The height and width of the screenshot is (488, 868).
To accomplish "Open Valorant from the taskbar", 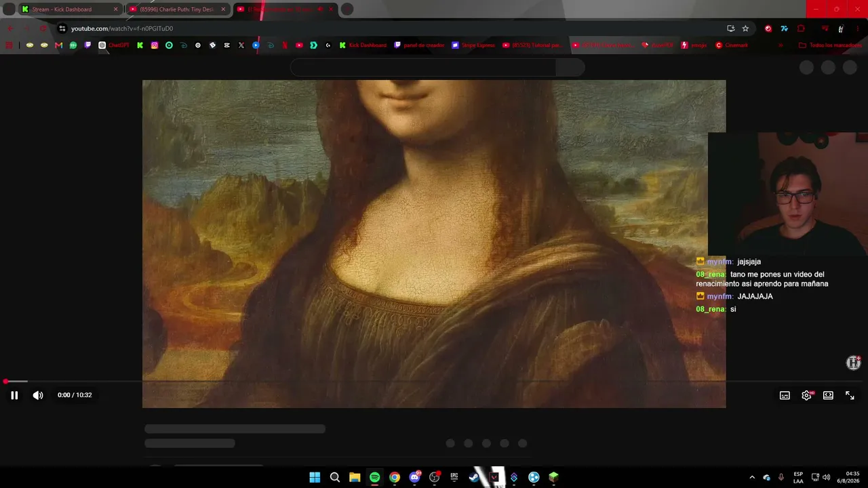I will [494, 477].
